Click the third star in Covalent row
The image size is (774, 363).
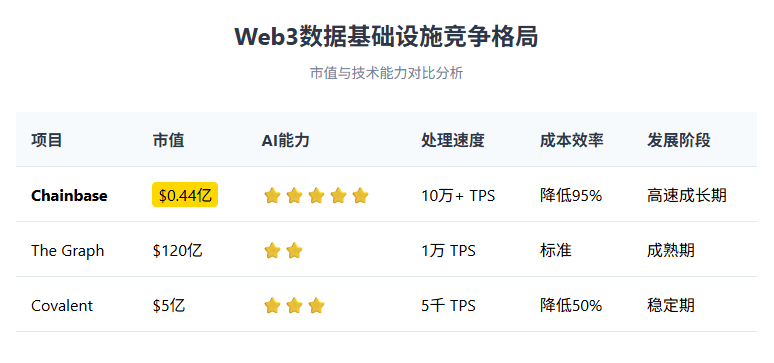tap(316, 306)
